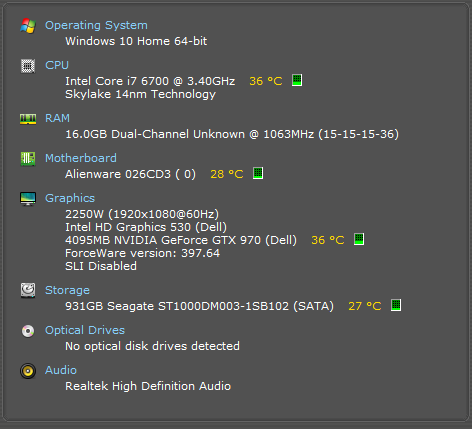Open the Audio section heading link
Viewport: 472px width, 429px height.
click(x=61, y=370)
